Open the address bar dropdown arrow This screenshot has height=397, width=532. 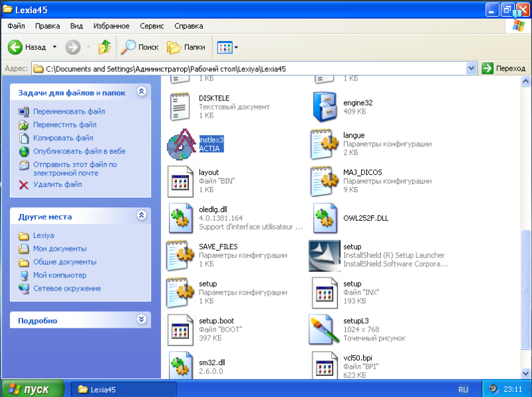coord(471,68)
